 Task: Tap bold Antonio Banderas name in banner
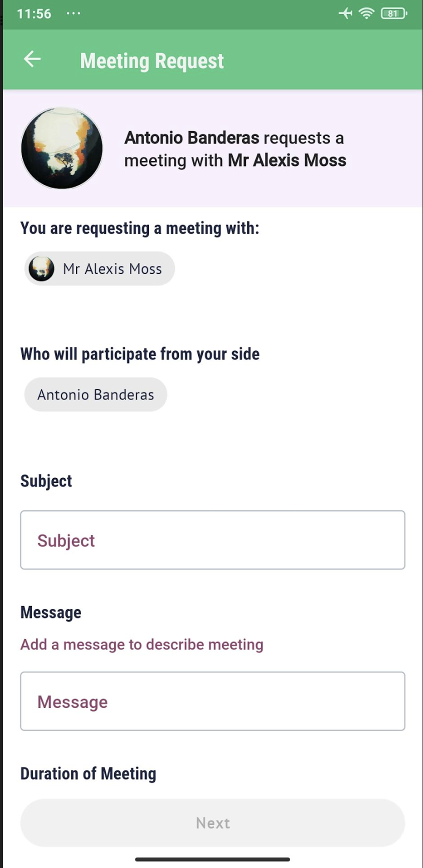[192, 137]
